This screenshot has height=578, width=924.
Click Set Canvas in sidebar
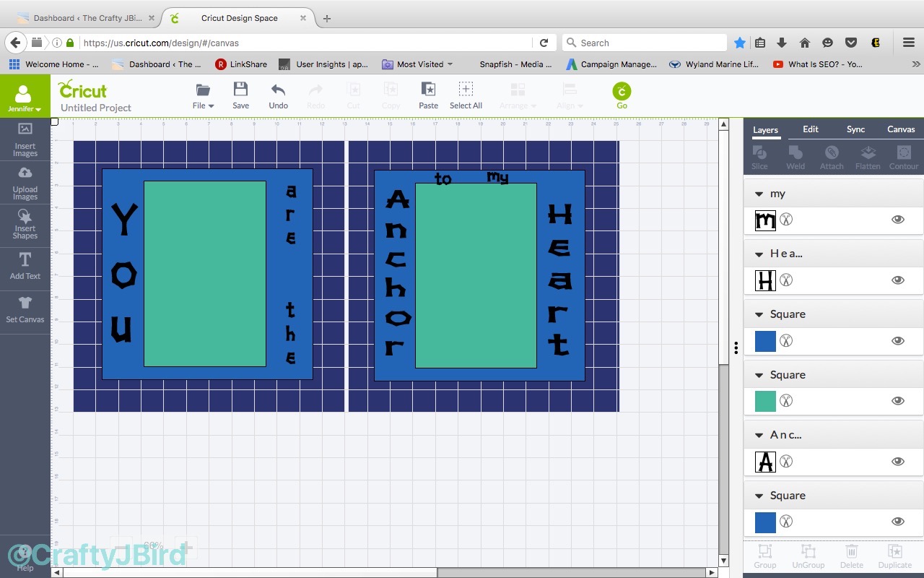[x=25, y=309]
